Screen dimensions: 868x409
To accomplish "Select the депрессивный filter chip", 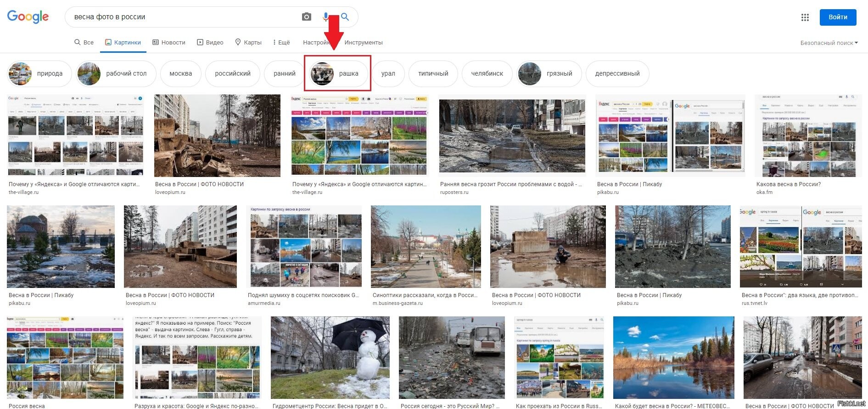I will pos(617,73).
